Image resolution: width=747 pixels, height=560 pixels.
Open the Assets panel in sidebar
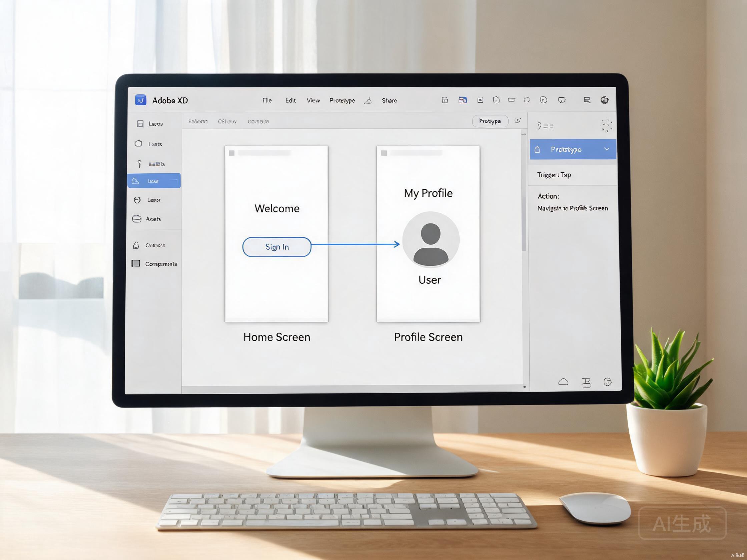point(146,219)
